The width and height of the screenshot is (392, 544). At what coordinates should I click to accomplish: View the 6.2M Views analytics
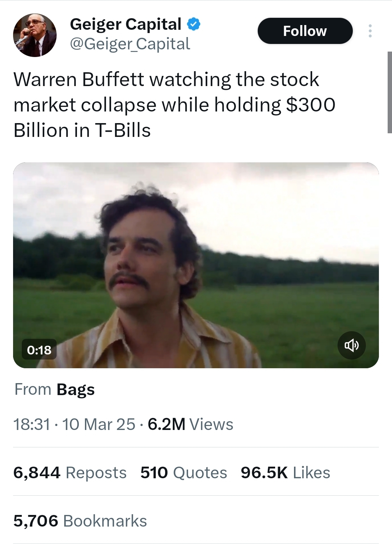(191, 424)
